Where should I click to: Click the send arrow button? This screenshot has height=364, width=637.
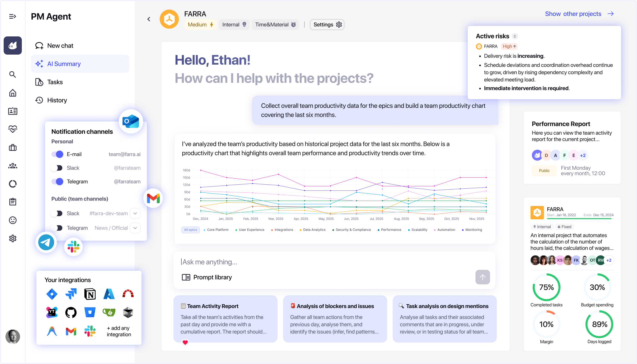(x=482, y=277)
